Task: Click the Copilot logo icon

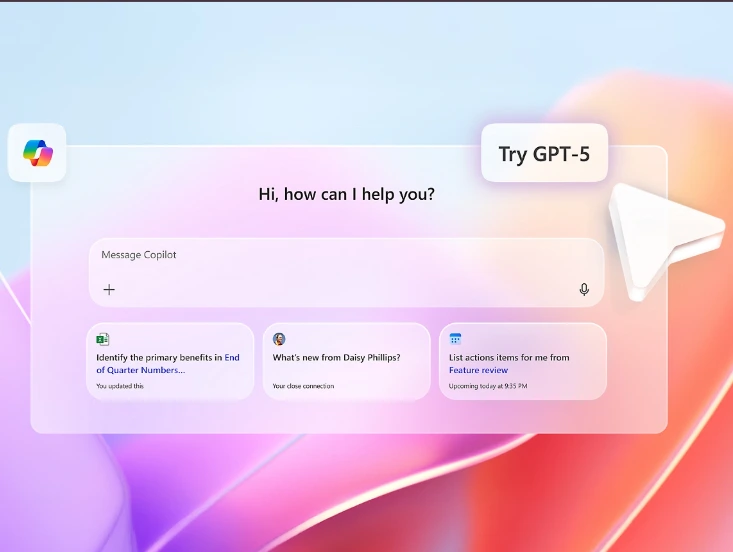Action: [x=37, y=153]
